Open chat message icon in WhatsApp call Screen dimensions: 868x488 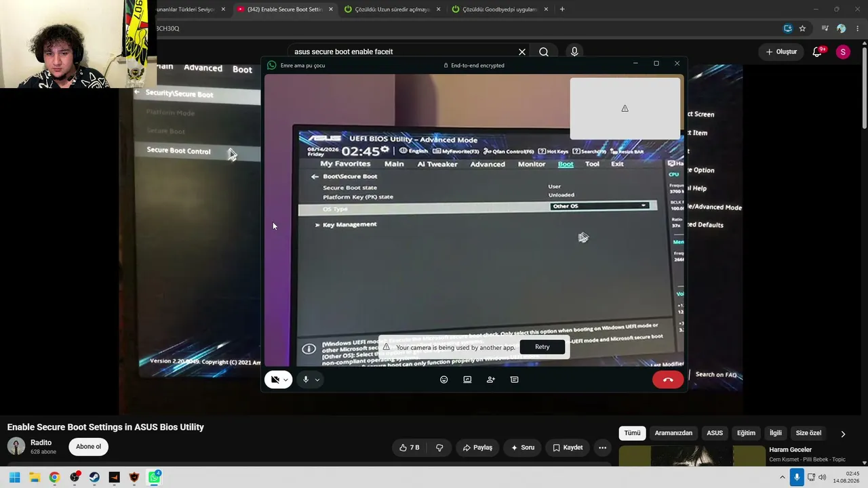(x=514, y=380)
